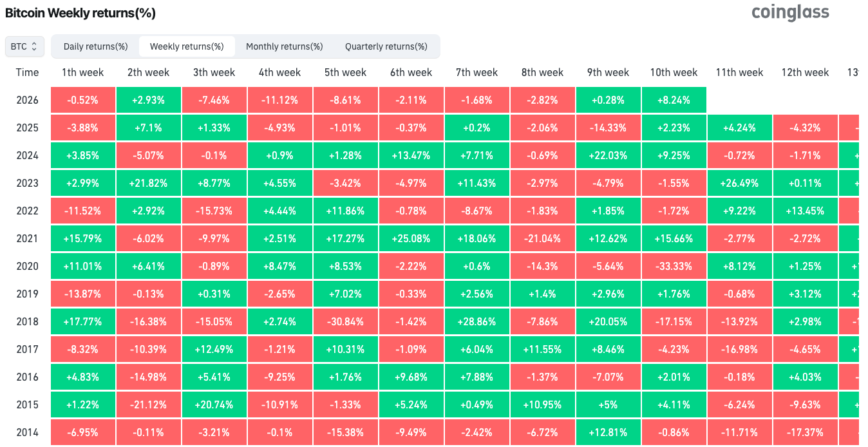Open the Monthly returns(%) tab
The width and height of the screenshot is (868, 447).
(x=284, y=46)
